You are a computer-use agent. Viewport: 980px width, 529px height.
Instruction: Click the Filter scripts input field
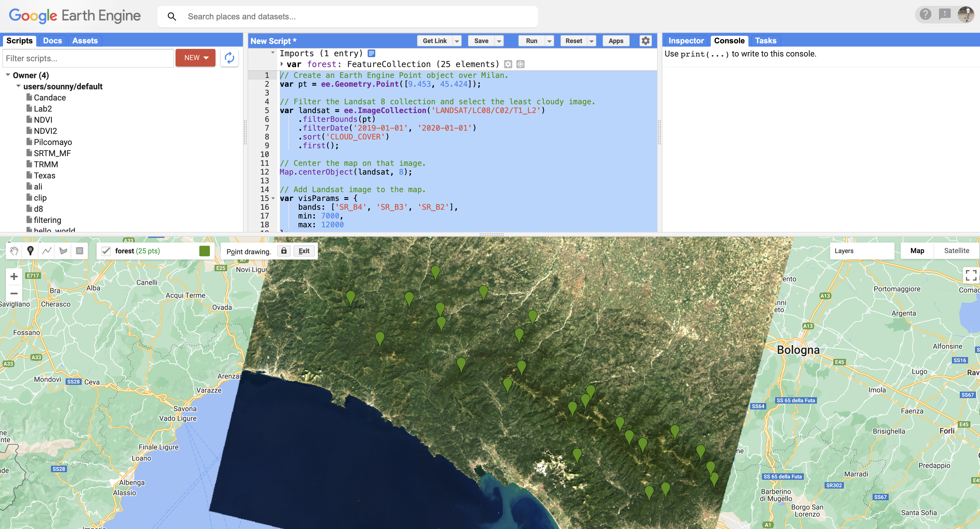tap(88, 58)
